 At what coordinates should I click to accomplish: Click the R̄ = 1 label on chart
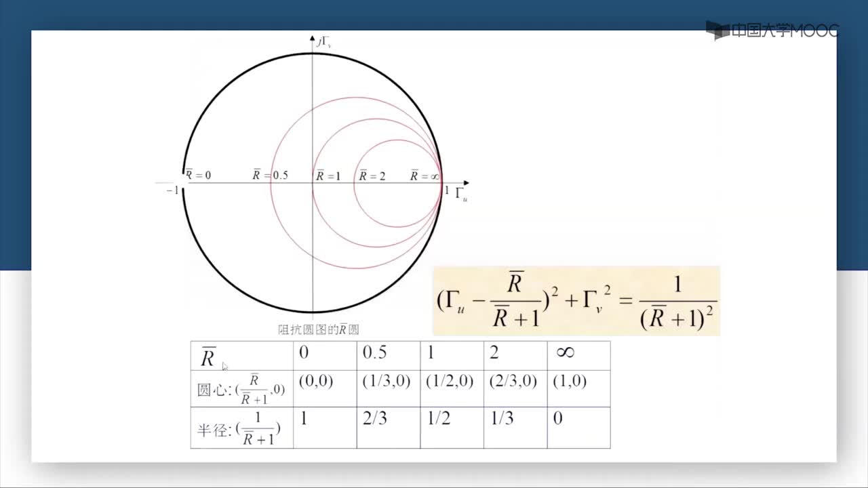(328, 176)
